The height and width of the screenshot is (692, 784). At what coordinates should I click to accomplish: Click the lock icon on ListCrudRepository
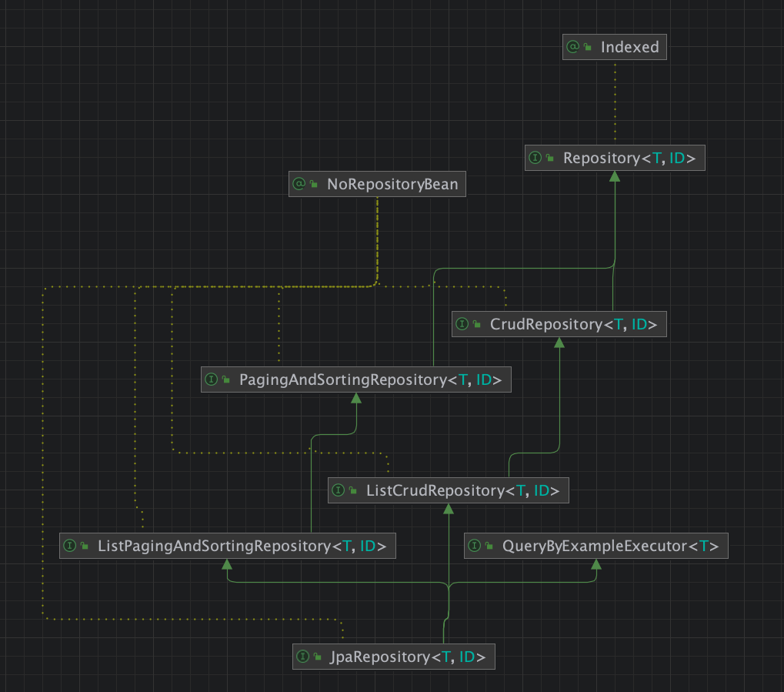[x=353, y=490]
